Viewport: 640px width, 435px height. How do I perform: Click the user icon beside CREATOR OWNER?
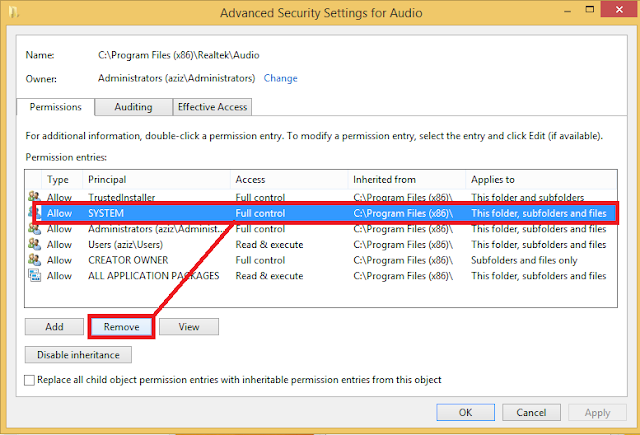coord(35,260)
